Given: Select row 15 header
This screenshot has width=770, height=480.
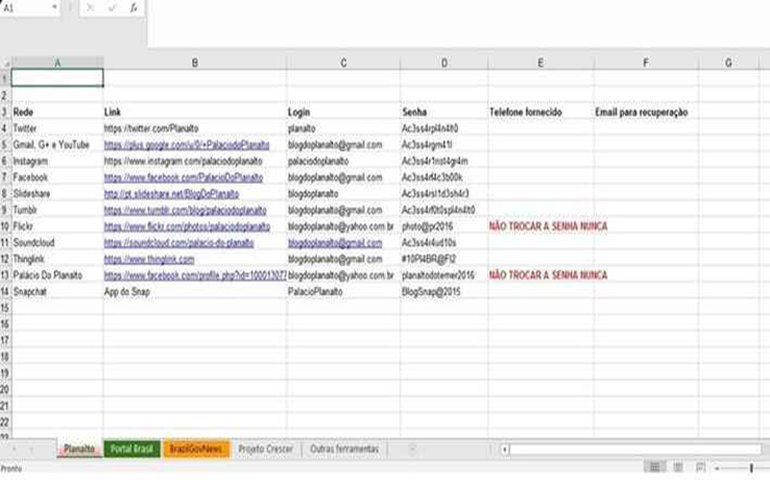Looking at the screenshot, I should click(5, 308).
